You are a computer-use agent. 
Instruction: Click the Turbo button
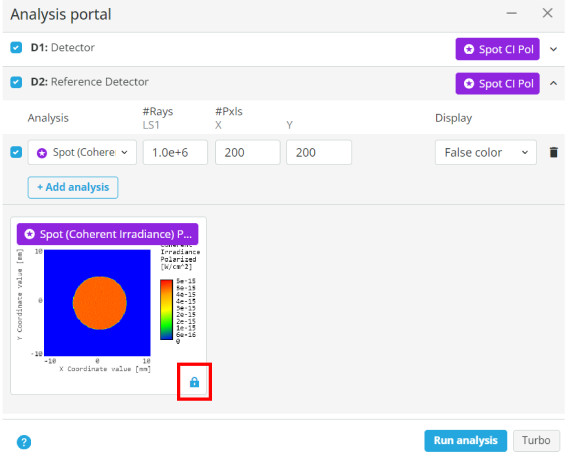[x=536, y=440]
